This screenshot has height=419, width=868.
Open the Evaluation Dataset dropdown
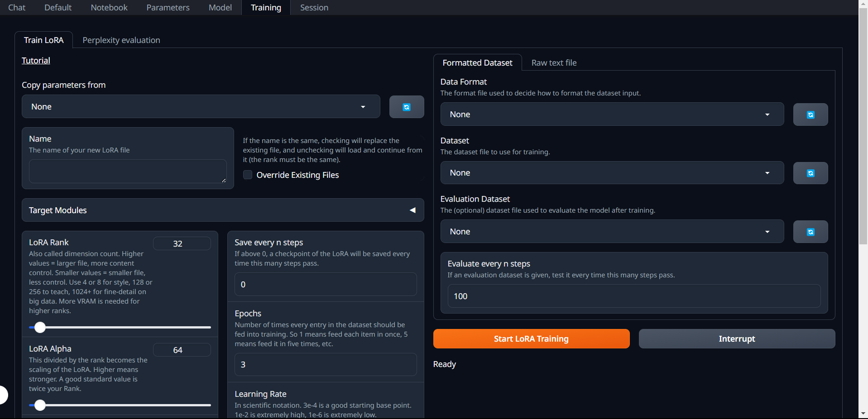click(x=612, y=232)
